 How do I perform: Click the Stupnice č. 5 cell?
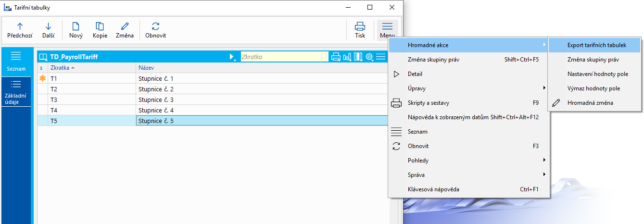262,121
